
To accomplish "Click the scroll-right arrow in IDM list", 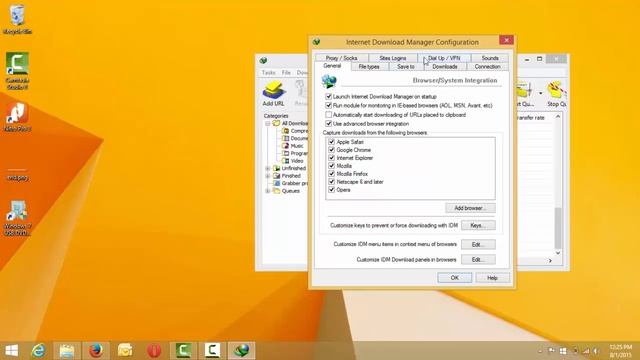I will pos(550,260).
